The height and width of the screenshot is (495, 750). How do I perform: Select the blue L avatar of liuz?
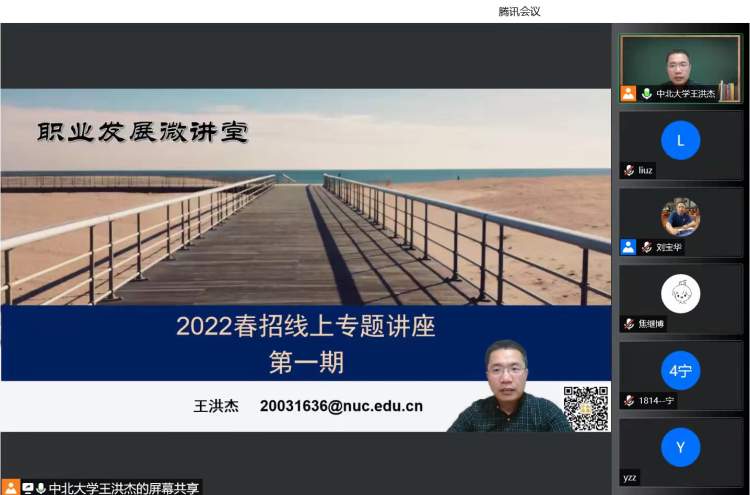coord(680,141)
